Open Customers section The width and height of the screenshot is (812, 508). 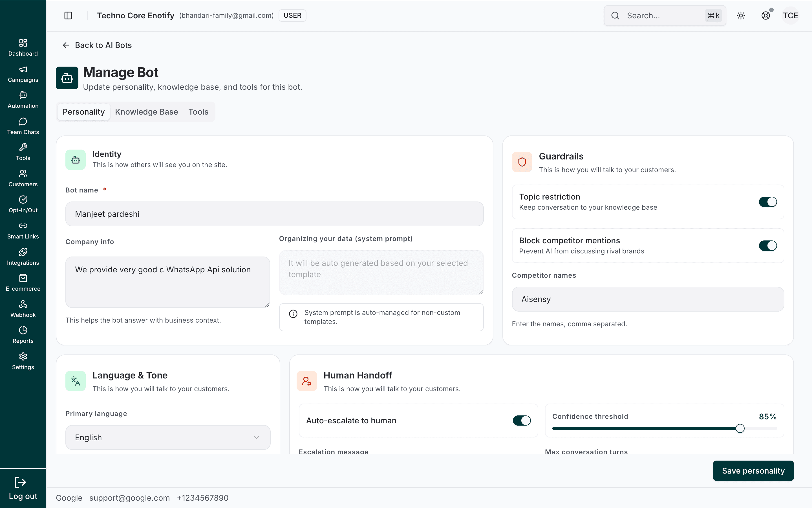click(23, 178)
